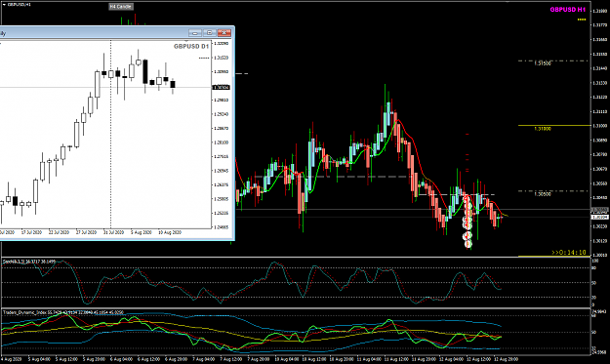
Task: Select the yellow 1.31000 horizontal line
Action: 554,125
